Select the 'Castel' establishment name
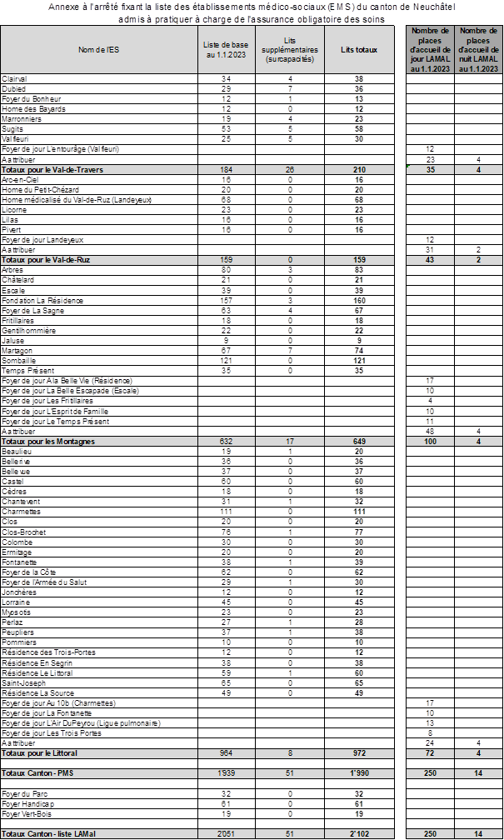 [x=12, y=482]
